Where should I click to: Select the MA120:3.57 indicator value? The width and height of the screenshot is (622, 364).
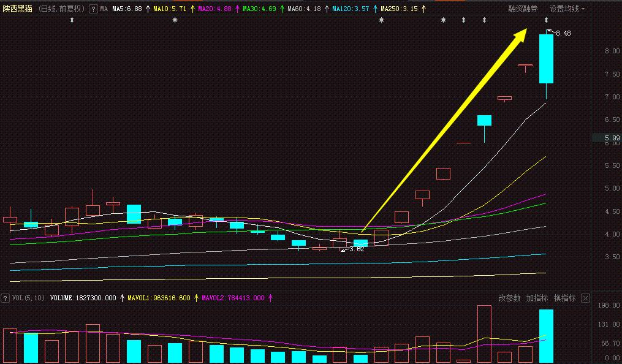[351, 9]
